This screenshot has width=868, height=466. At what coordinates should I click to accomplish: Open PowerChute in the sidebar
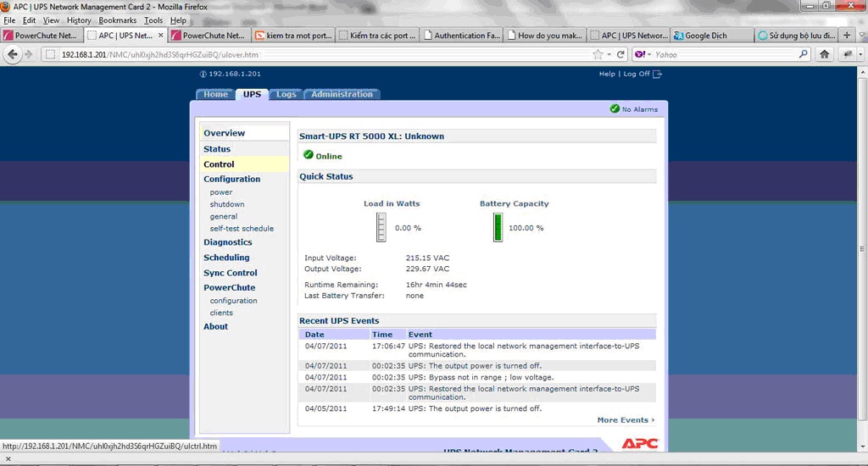pyautogui.click(x=229, y=287)
